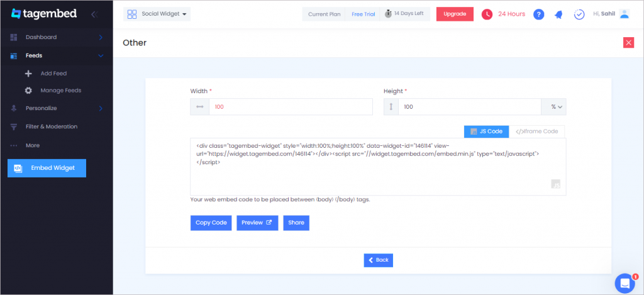The image size is (644, 295).
Task: Expand the Dashboard submenu chevron
Action: (101, 37)
